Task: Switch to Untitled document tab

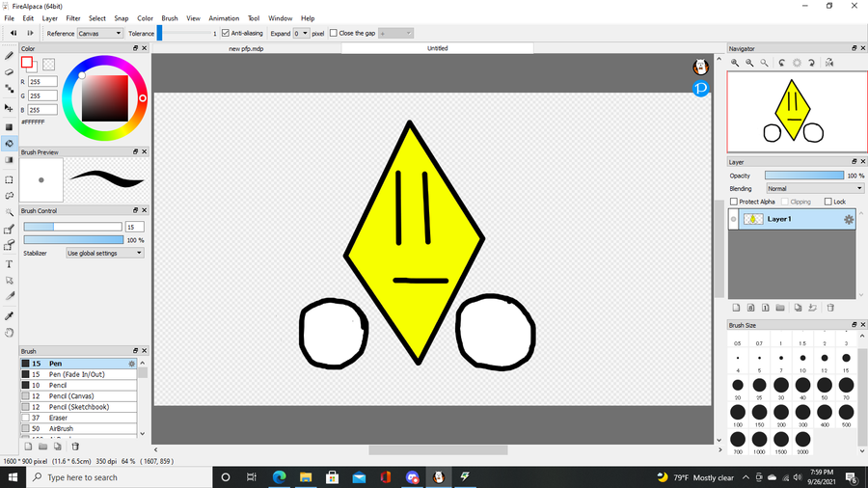Action: pos(437,48)
